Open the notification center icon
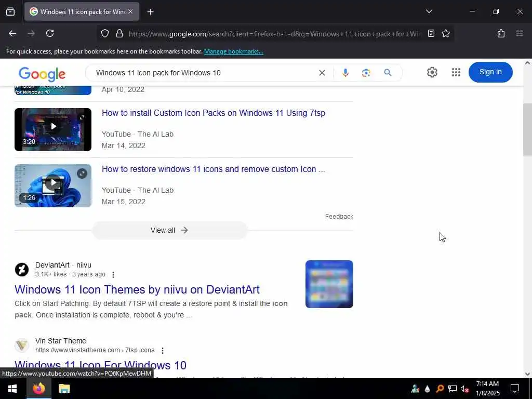The width and height of the screenshot is (532, 399). click(x=515, y=389)
